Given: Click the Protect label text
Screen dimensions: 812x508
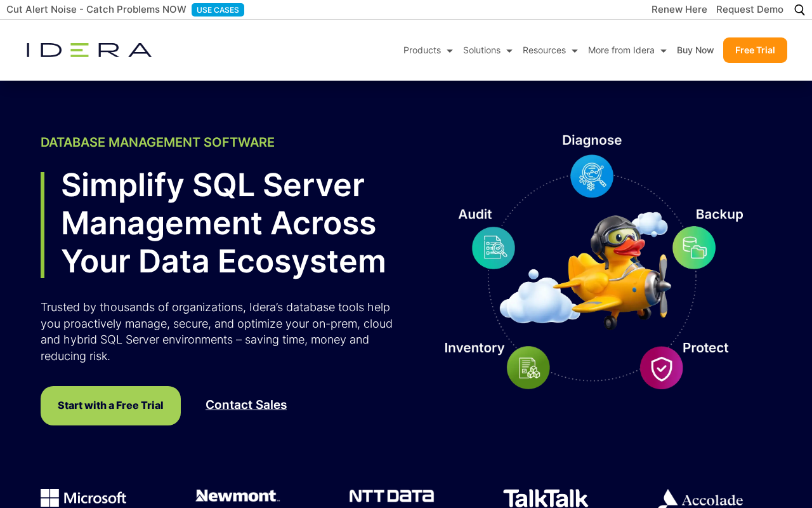Looking at the screenshot, I should pos(705,348).
